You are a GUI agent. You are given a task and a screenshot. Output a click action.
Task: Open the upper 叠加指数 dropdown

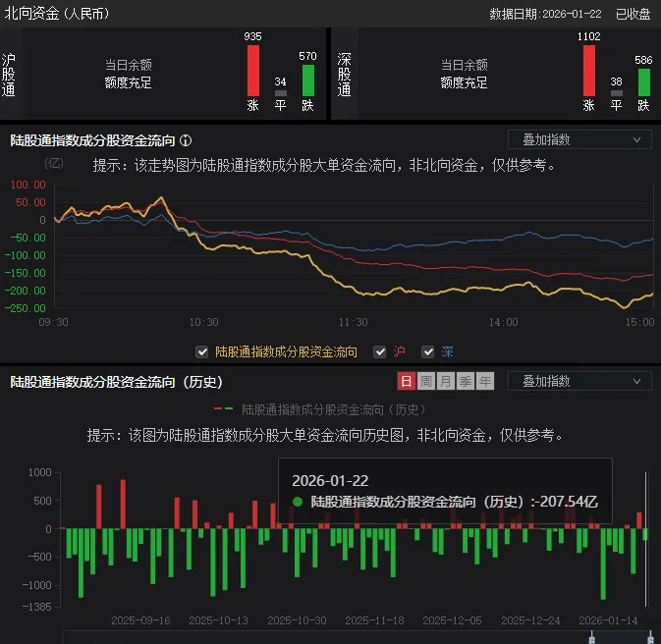click(x=579, y=139)
